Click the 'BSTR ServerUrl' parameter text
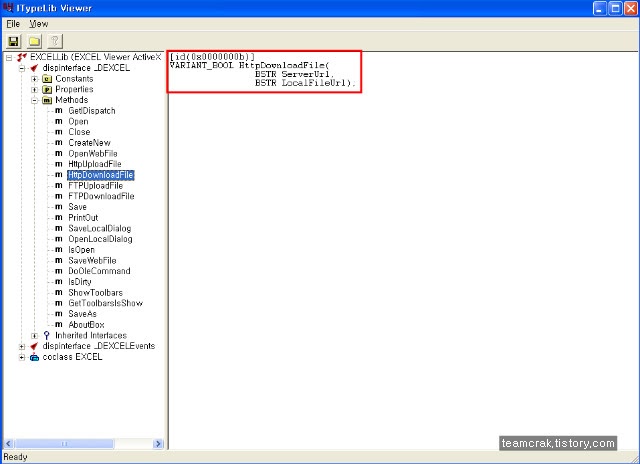Image resolution: width=640 pixels, height=464 pixels. [295, 74]
